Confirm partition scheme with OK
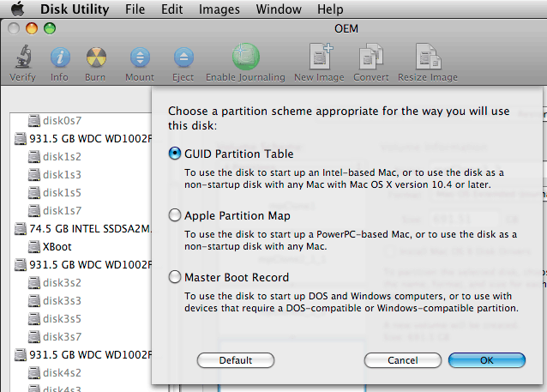The image size is (547, 392). 487,360
